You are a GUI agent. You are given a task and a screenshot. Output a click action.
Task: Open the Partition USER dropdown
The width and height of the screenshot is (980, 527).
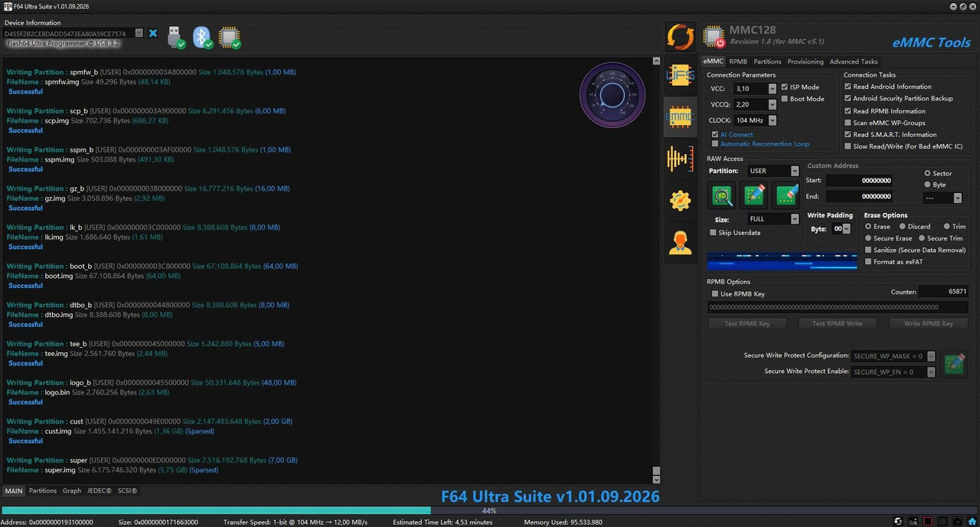(795, 171)
